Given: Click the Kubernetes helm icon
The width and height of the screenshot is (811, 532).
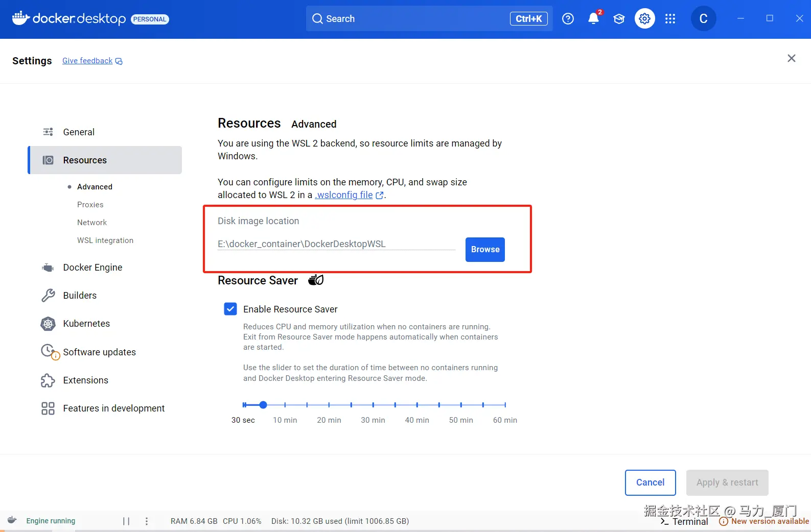Looking at the screenshot, I should point(48,324).
